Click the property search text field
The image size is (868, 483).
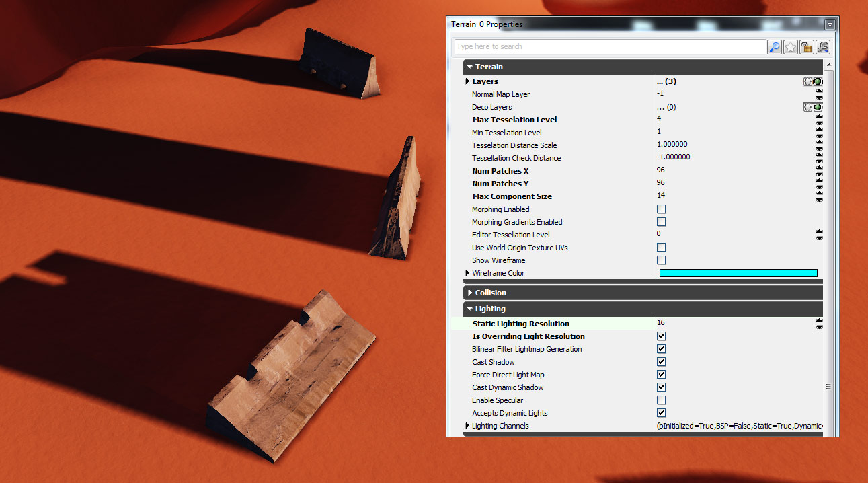pyautogui.click(x=608, y=47)
